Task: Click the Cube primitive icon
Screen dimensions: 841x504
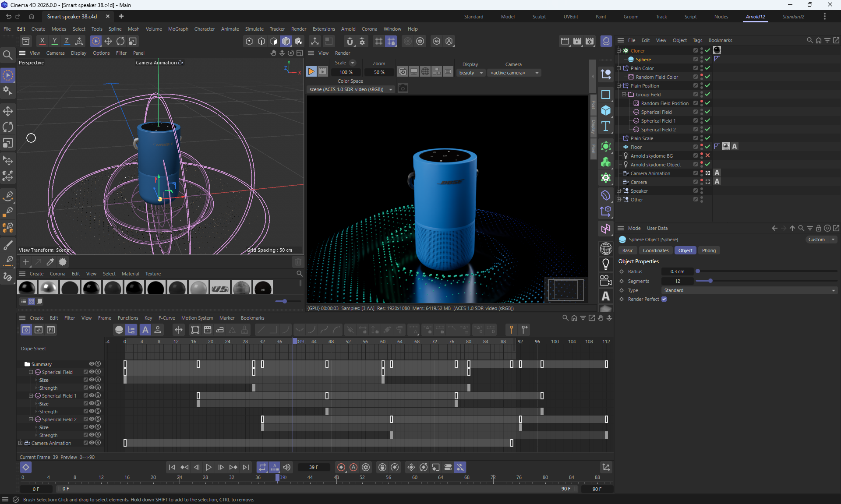Action: tap(606, 110)
